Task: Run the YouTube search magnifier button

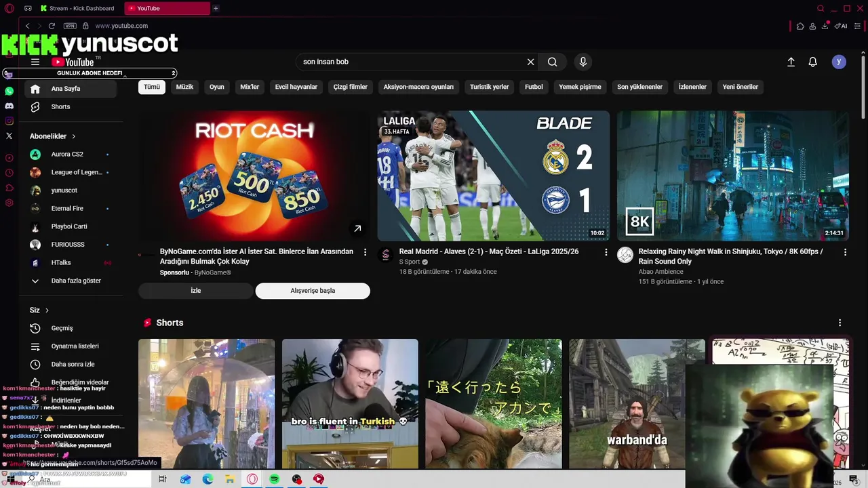Action: point(553,62)
